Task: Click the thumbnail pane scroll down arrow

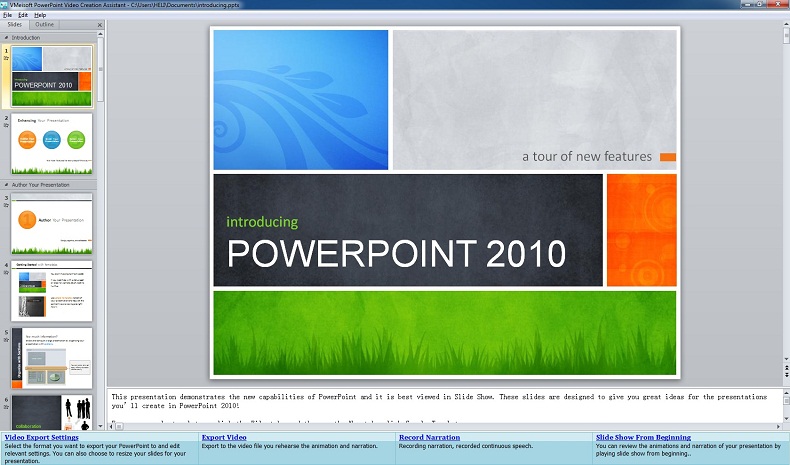Action: [100, 426]
